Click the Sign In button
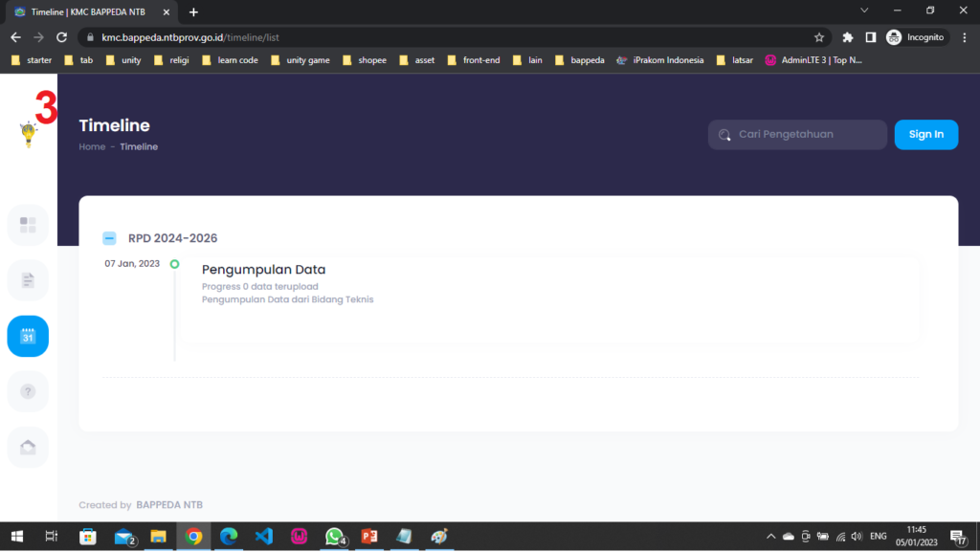The width and height of the screenshot is (980, 552). [x=925, y=134]
